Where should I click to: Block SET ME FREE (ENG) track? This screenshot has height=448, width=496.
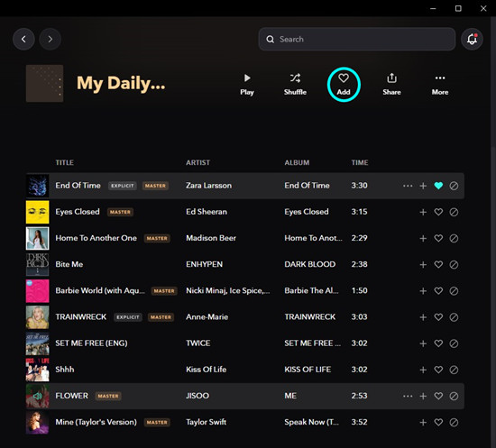click(454, 343)
